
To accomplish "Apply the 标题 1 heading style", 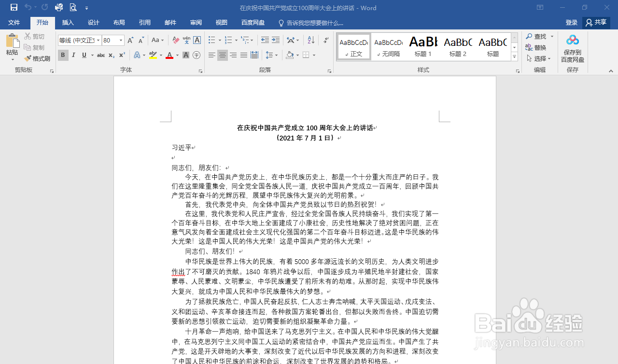I will [423, 47].
